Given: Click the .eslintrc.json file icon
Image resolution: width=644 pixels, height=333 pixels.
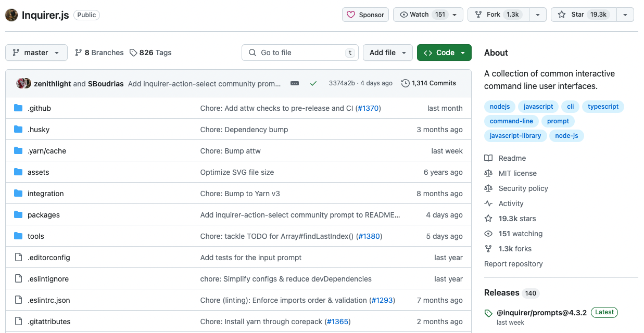Looking at the screenshot, I should click(x=18, y=300).
